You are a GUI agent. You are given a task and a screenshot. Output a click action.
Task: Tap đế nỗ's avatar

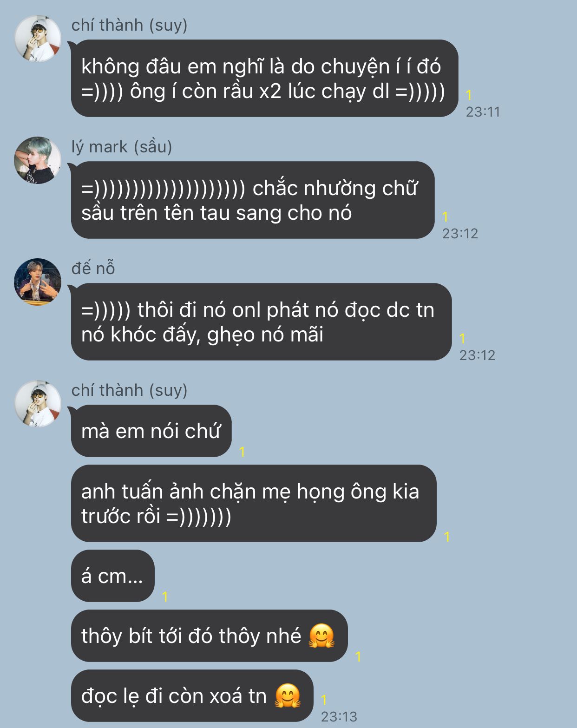38,282
